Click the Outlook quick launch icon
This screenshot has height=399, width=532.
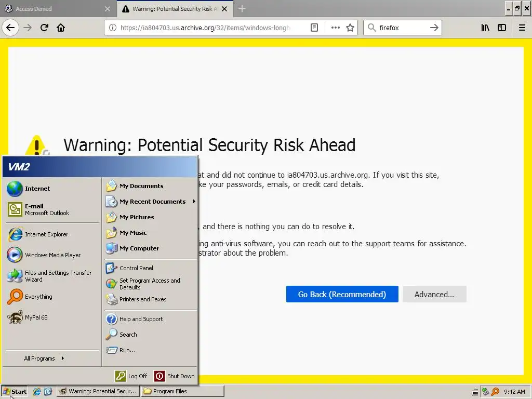(x=48, y=391)
